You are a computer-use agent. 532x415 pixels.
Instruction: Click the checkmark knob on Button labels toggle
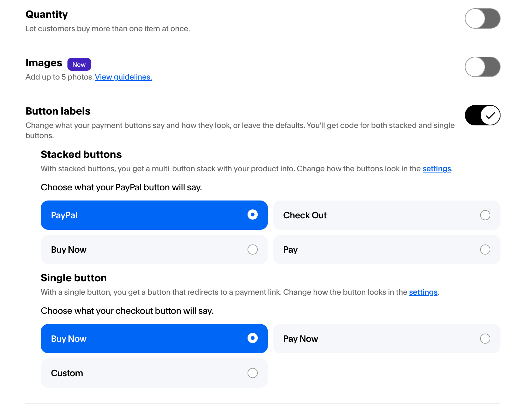pyautogui.click(x=490, y=115)
